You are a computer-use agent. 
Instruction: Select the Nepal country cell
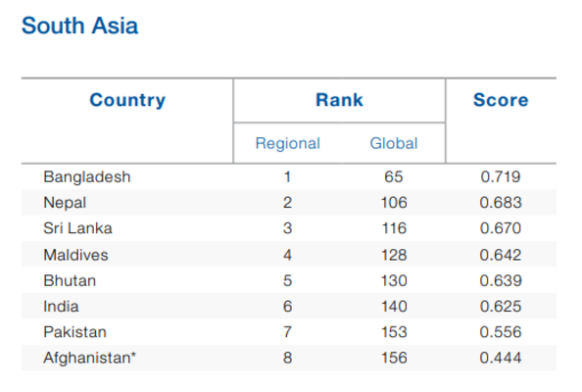[65, 203]
